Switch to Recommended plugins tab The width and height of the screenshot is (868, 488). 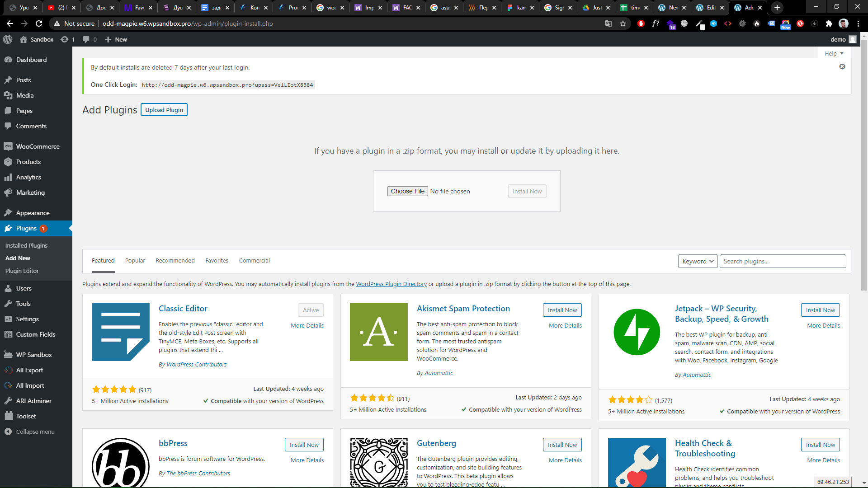tap(175, 261)
